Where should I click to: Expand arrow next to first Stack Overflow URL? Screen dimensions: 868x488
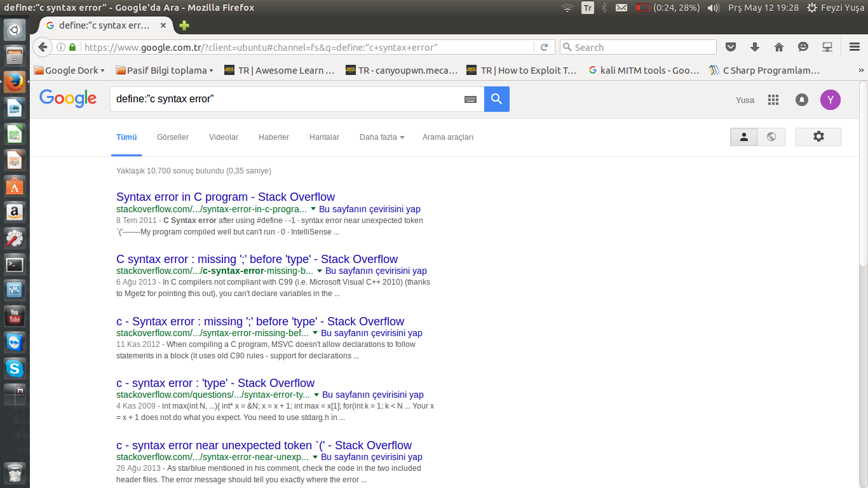[x=313, y=209]
